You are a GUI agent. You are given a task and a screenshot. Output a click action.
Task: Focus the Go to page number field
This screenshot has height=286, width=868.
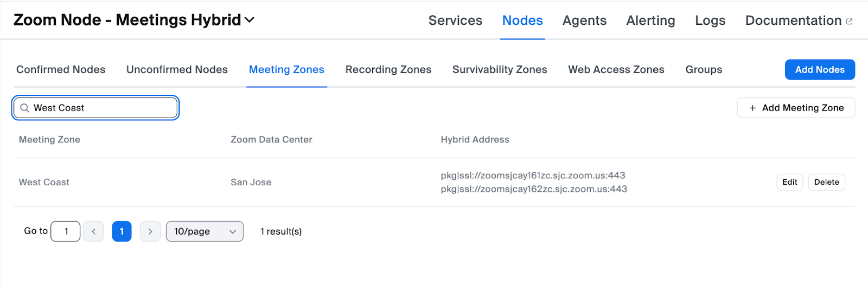click(x=66, y=231)
